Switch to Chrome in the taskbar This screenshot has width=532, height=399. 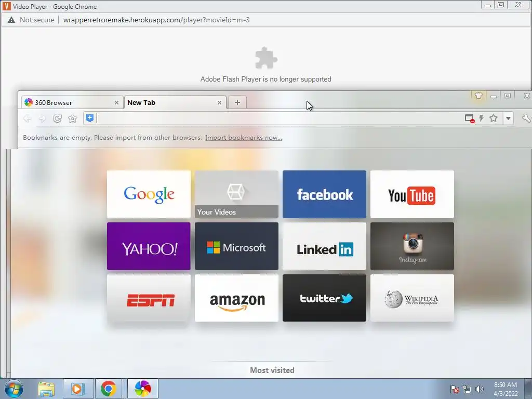[x=108, y=389]
